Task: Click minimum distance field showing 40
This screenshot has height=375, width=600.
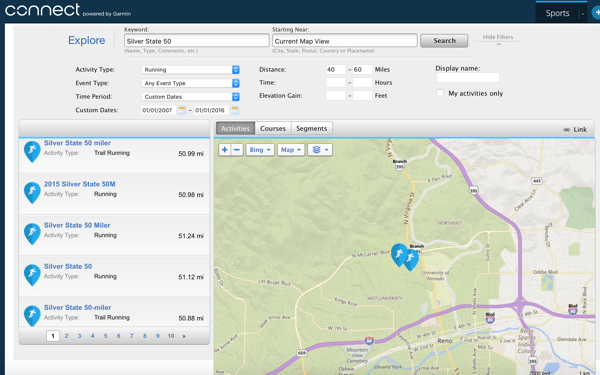Action: click(x=336, y=69)
